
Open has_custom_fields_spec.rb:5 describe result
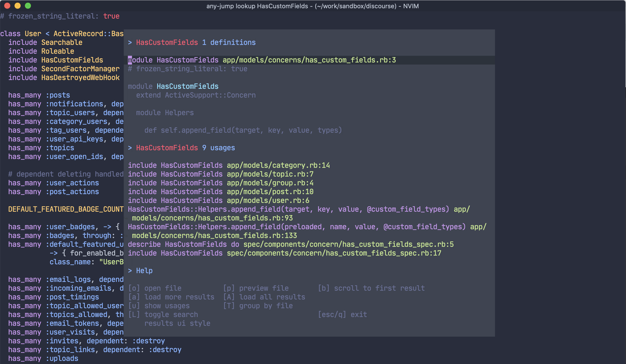click(348, 244)
